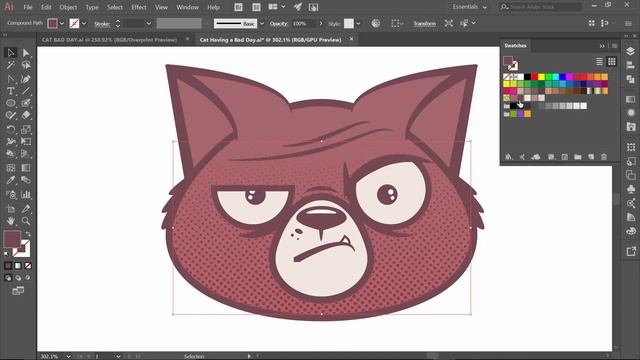Image resolution: width=640 pixels, height=360 pixels.
Task: Click the large Fill color box in toolbar
Action: pos(12,239)
